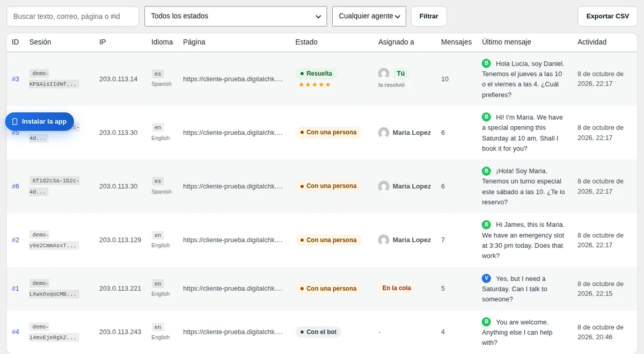
Task: Click the five-star rating under Resuelta
Action: (314, 85)
